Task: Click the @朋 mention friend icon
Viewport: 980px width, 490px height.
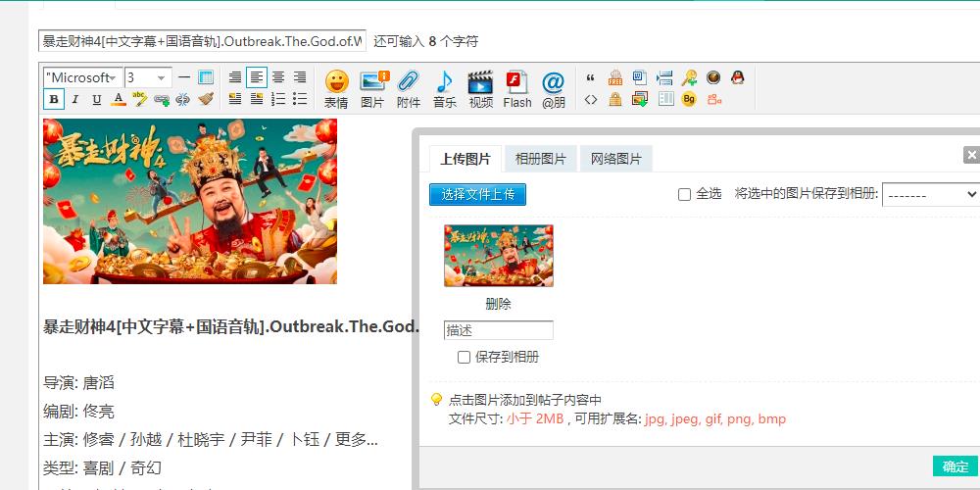Action: [x=554, y=87]
